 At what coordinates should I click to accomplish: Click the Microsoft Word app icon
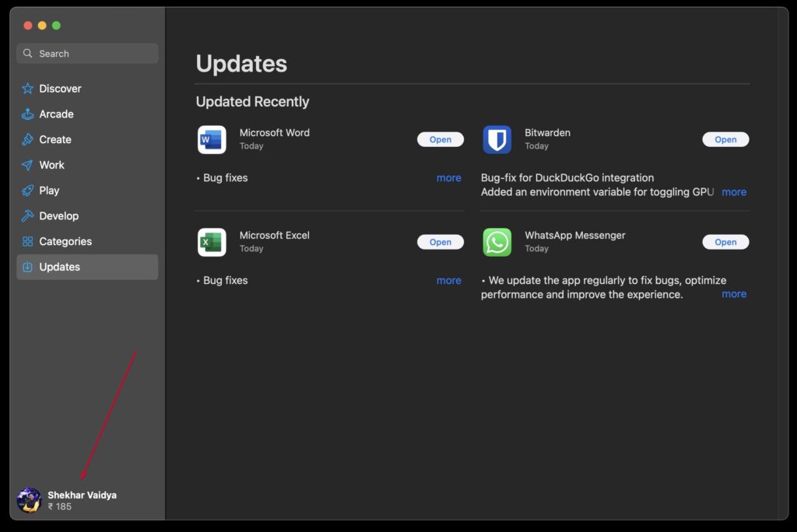pos(211,140)
